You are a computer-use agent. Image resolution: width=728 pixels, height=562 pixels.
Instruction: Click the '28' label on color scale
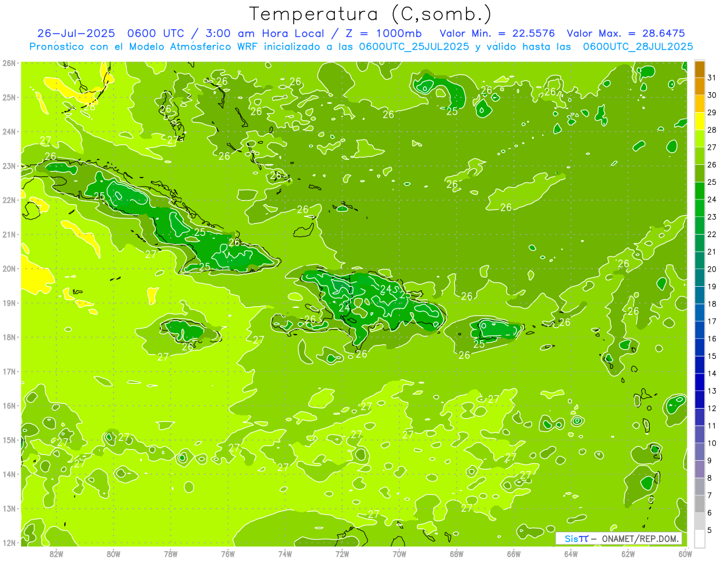[x=712, y=130]
